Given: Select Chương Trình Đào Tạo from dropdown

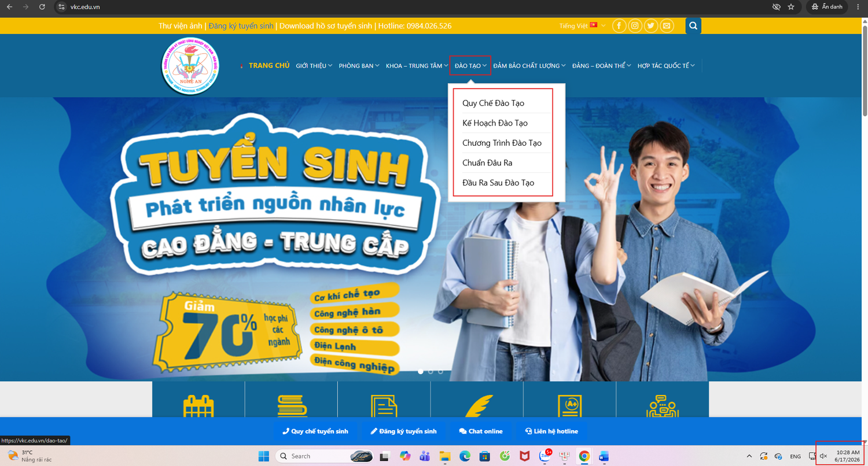Looking at the screenshot, I should (502, 143).
